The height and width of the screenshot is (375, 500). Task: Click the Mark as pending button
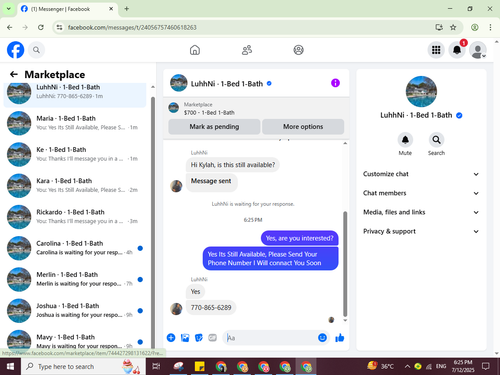pyautogui.click(x=214, y=127)
